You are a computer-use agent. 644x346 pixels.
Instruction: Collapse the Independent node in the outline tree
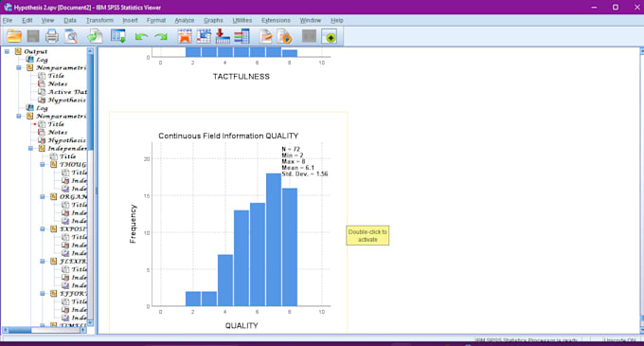pos(31,148)
